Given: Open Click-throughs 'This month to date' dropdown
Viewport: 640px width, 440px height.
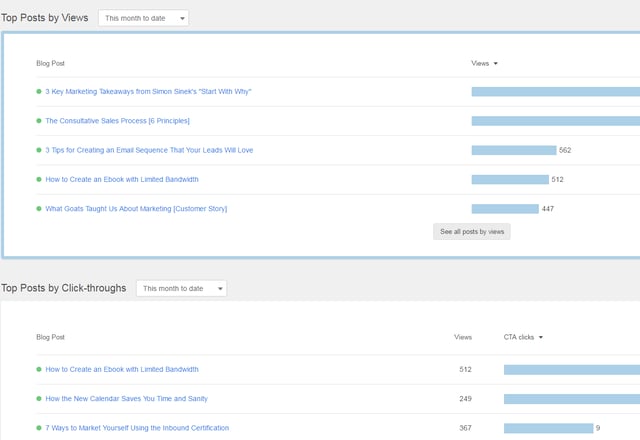Looking at the screenshot, I should click(x=181, y=288).
